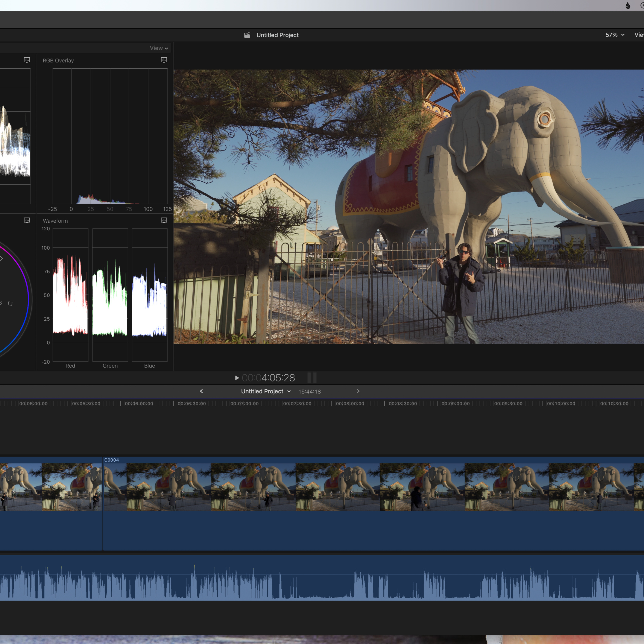
Task: Select the clip before C0004 in timeline
Action: click(51, 503)
